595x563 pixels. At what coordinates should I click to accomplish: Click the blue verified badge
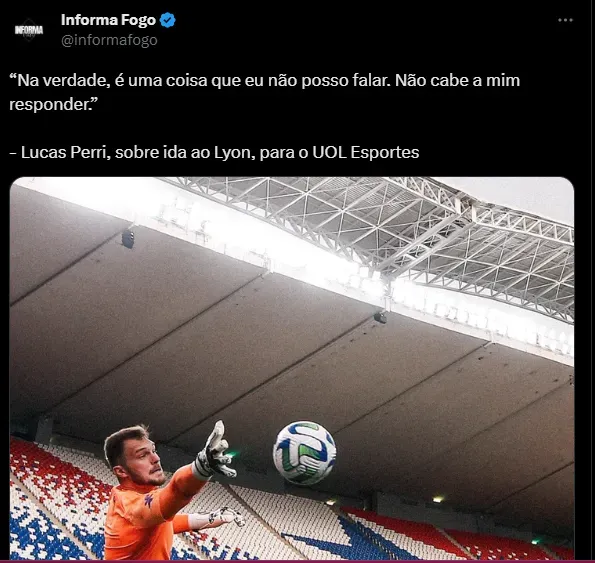pyautogui.click(x=167, y=20)
